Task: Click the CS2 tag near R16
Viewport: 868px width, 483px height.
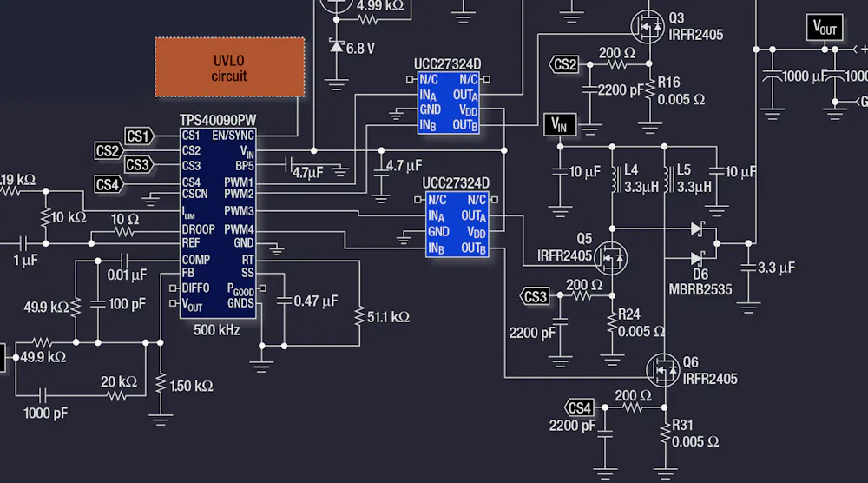Action: (564, 64)
